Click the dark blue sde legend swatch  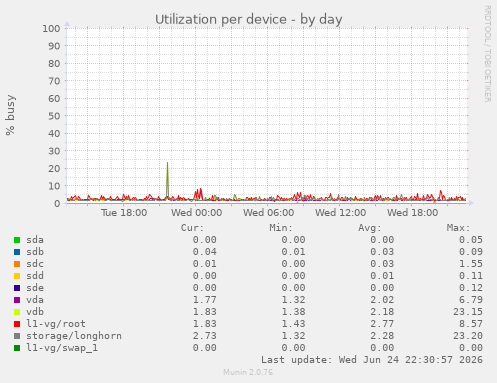[17, 288]
